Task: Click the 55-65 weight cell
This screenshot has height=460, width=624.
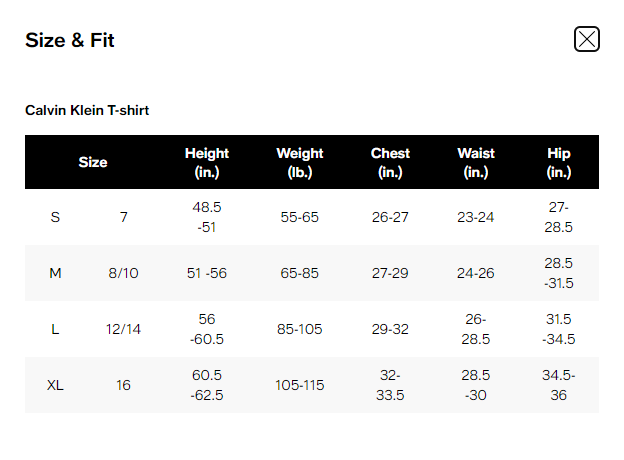Action: (x=300, y=217)
